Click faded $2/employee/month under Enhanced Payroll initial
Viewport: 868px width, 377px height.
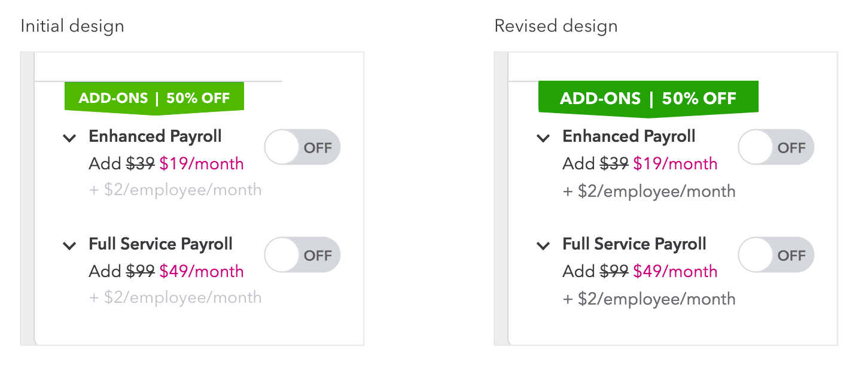175,190
